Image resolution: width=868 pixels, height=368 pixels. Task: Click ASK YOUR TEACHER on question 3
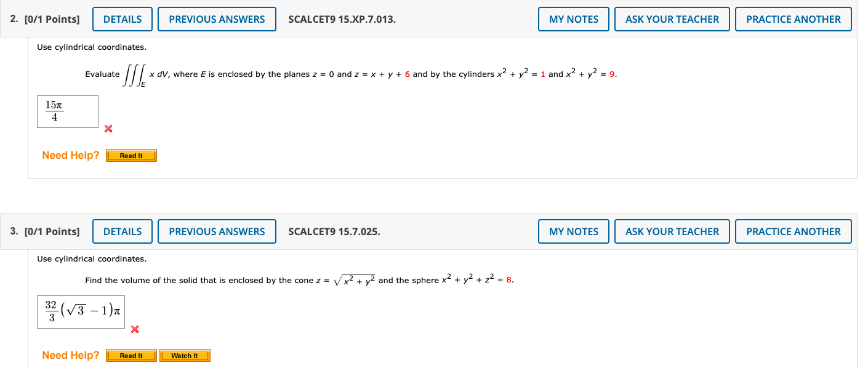coord(672,231)
